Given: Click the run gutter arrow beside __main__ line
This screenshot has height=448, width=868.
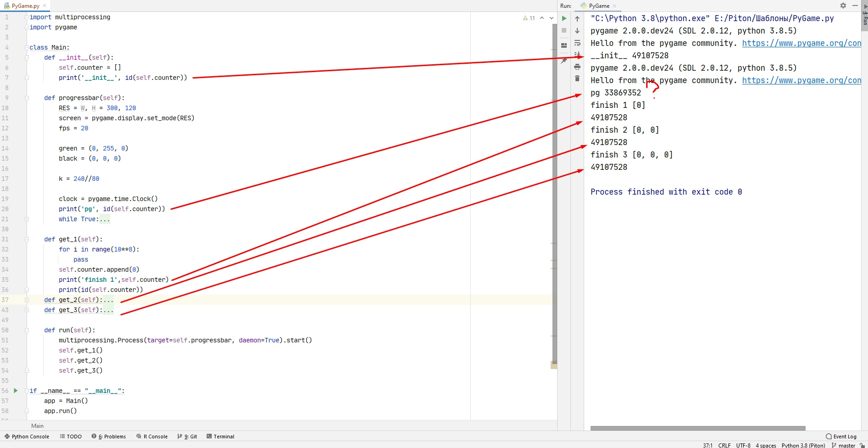Looking at the screenshot, I should [16, 391].
